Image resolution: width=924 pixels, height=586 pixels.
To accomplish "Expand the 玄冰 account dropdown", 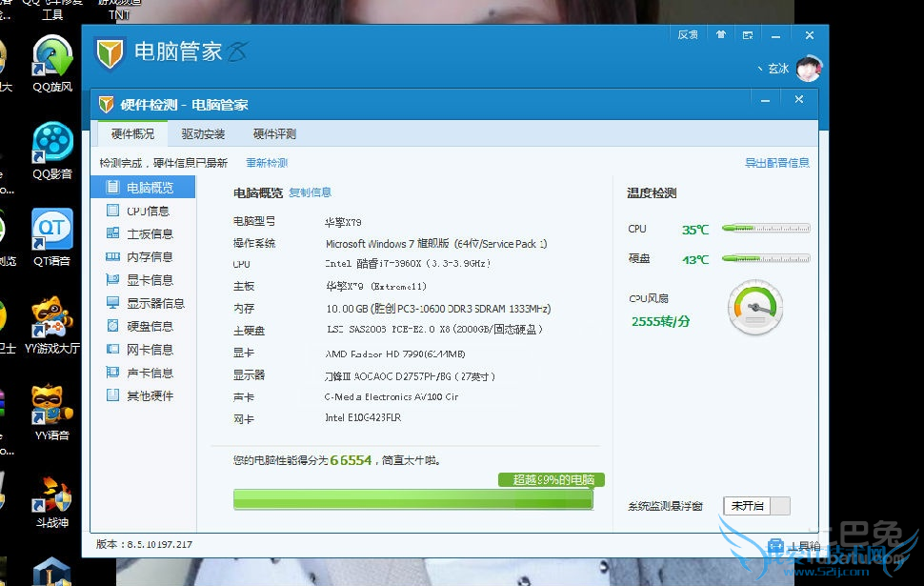I will pyautogui.click(x=779, y=70).
